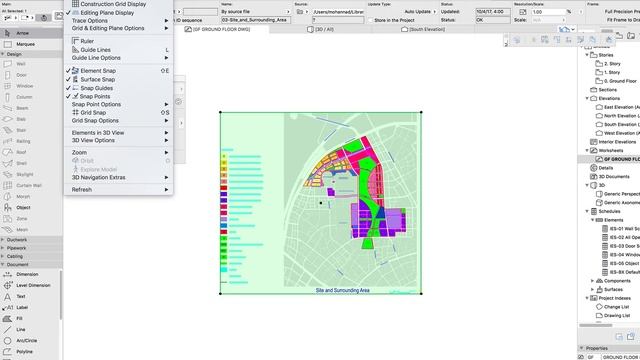Edit the resolution percentage field

click(548, 12)
